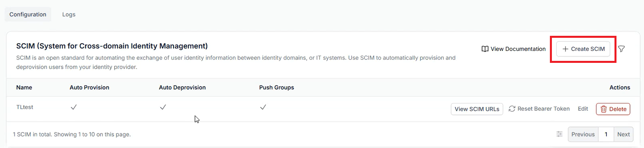Click the Name column header
Image resolution: width=644 pixels, height=148 pixels.
(x=24, y=88)
